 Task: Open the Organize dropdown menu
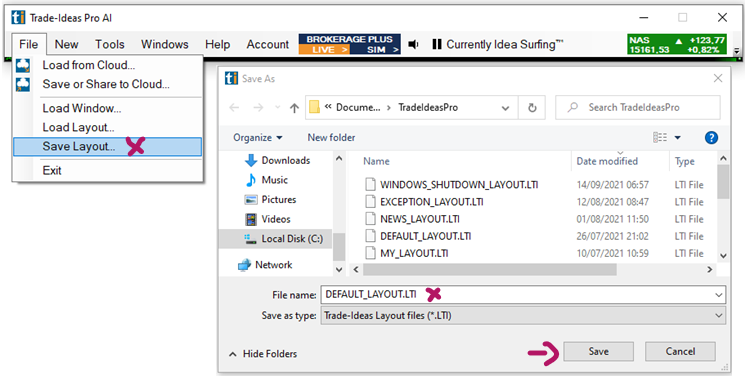pyautogui.click(x=258, y=138)
